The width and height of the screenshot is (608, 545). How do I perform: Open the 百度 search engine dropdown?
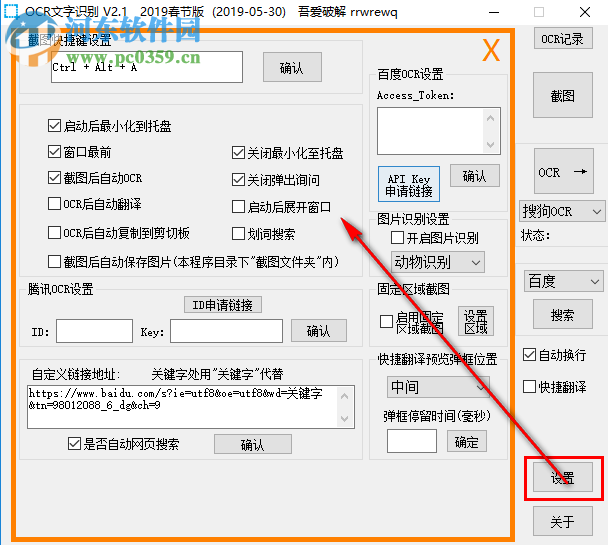[563, 281]
